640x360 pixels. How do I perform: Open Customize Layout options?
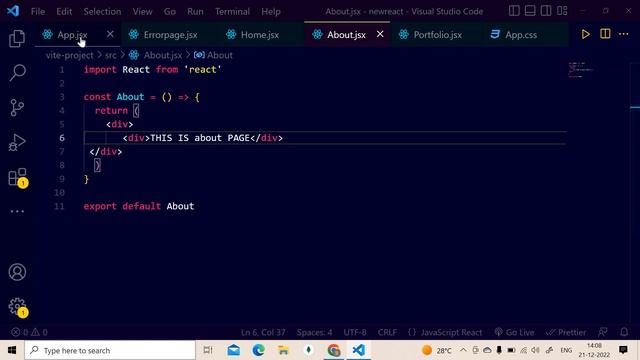click(562, 11)
